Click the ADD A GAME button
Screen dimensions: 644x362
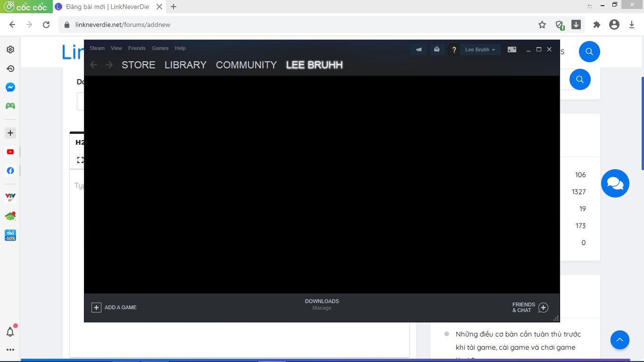point(114,307)
